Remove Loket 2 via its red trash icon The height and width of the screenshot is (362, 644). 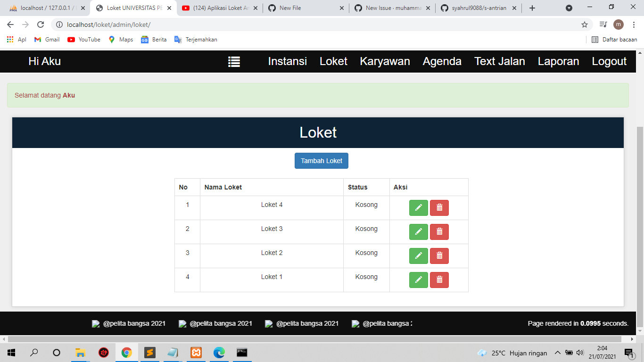(x=439, y=255)
